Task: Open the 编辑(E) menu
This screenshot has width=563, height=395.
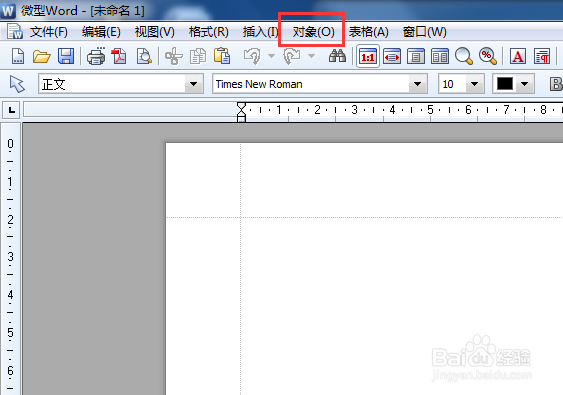Action: pyautogui.click(x=101, y=32)
